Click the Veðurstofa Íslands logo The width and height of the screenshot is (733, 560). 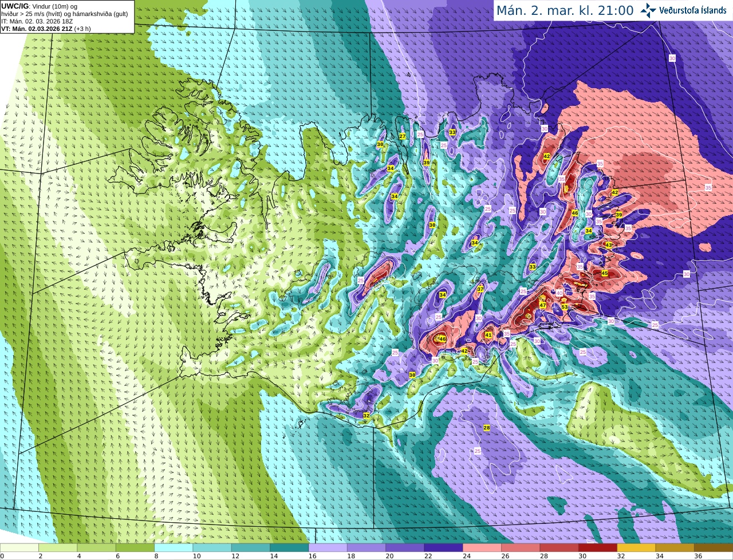point(684,10)
